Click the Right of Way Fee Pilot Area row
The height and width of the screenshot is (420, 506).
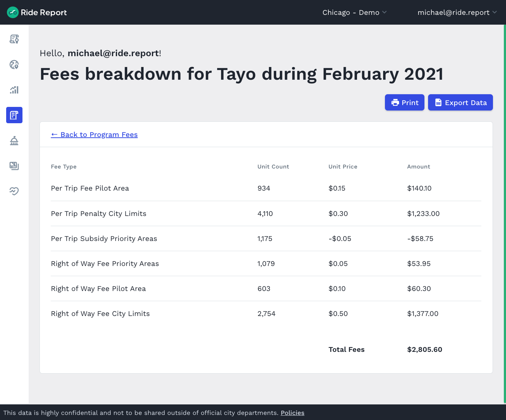click(98, 288)
